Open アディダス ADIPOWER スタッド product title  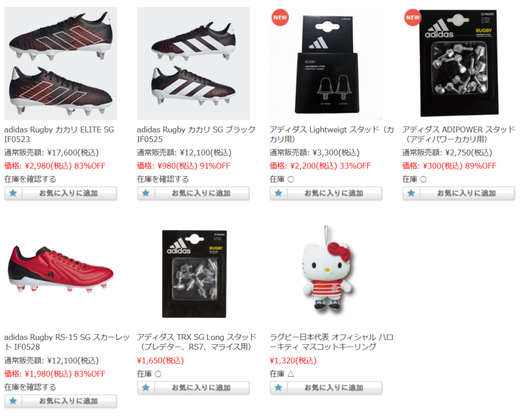(x=459, y=134)
